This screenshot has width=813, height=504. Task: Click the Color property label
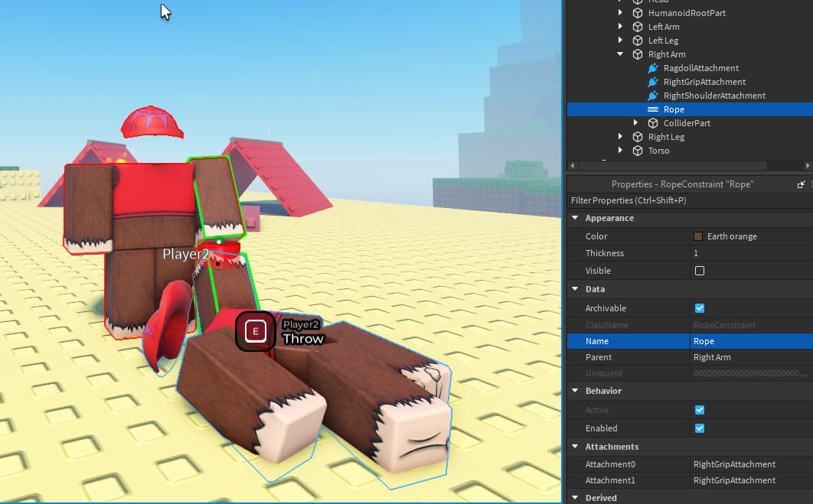click(x=596, y=236)
